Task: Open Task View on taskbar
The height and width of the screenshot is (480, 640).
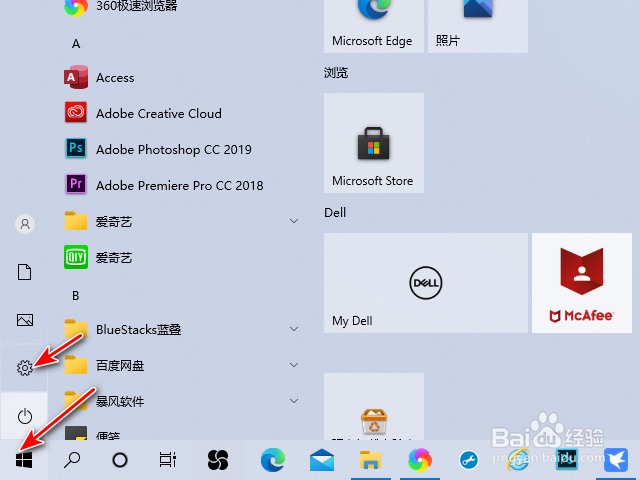Action: 168,460
